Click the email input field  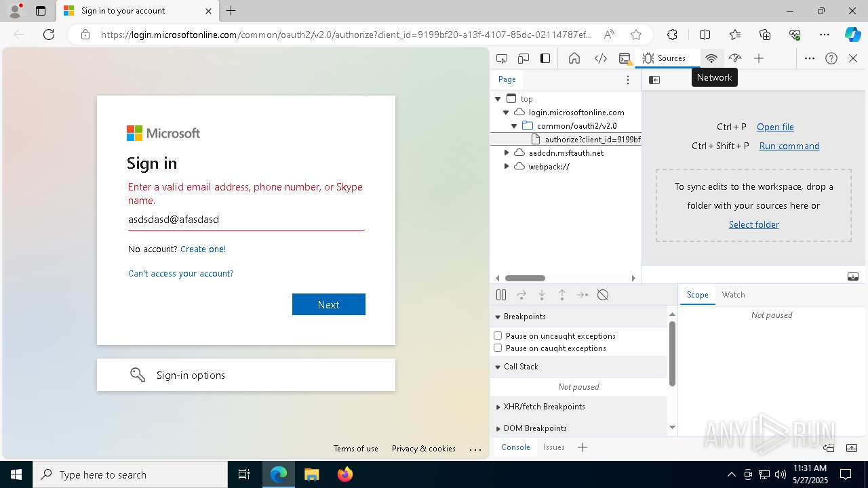tap(246, 220)
